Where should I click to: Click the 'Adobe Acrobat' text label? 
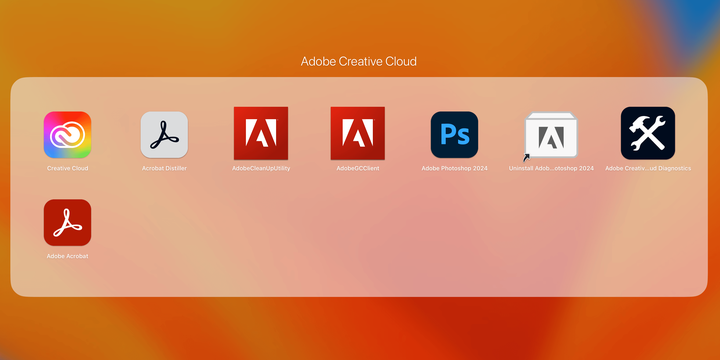click(68, 256)
